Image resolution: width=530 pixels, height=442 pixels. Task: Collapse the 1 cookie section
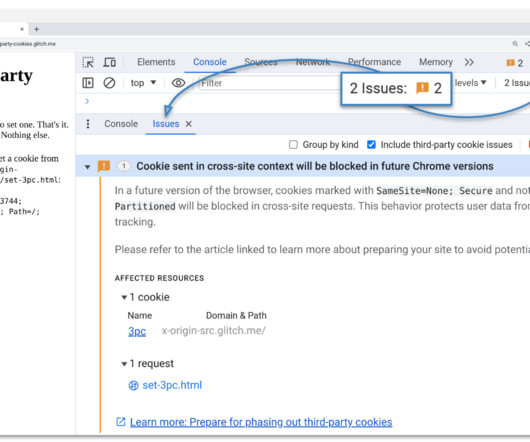point(124,297)
